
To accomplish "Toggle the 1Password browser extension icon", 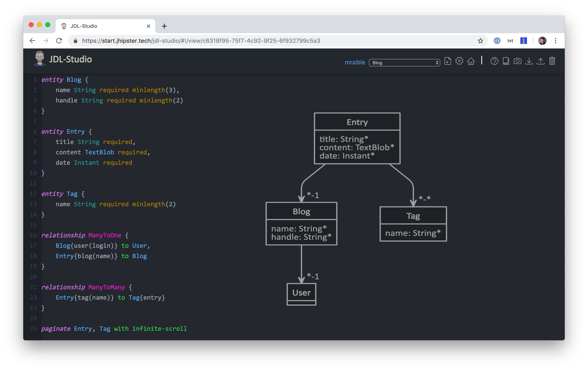I will point(497,41).
